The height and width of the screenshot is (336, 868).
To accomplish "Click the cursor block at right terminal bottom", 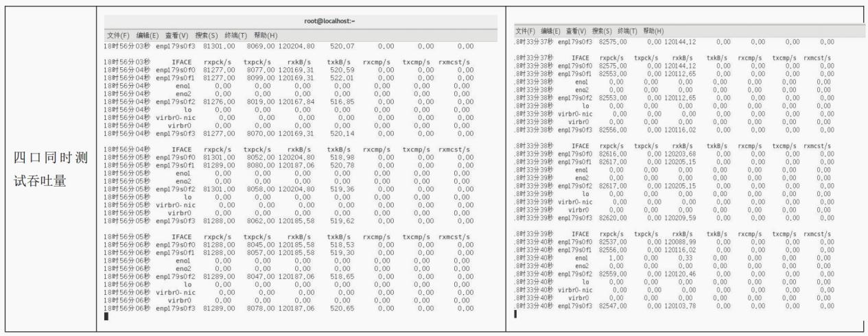I will tap(516, 313).
